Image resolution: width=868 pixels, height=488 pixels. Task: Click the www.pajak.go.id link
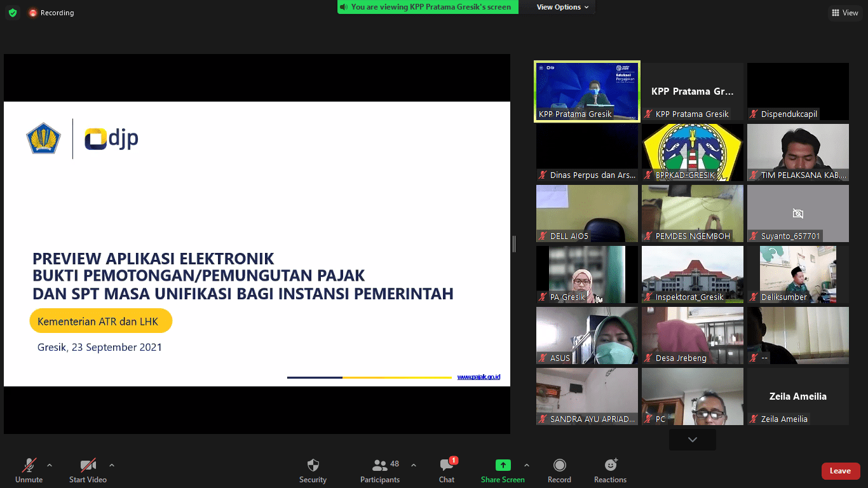point(478,377)
